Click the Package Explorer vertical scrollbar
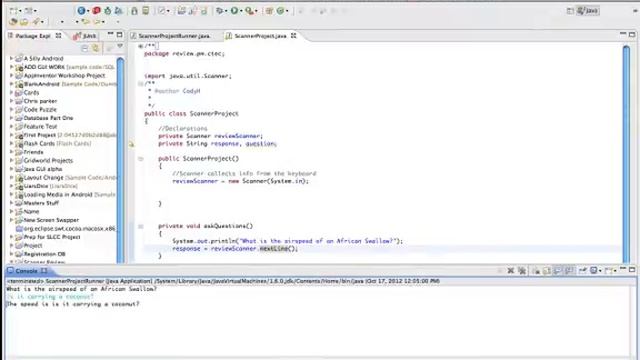The height and width of the screenshot is (360, 640). (x=120, y=159)
